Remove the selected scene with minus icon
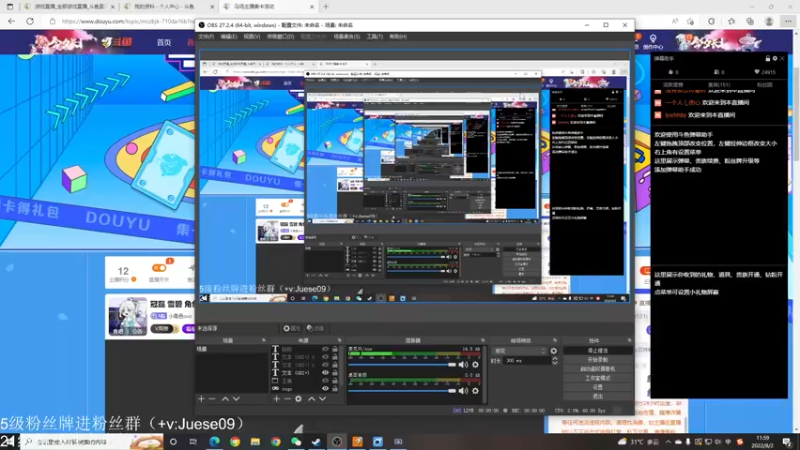This screenshot has height=450, width=800. point(212,398)
